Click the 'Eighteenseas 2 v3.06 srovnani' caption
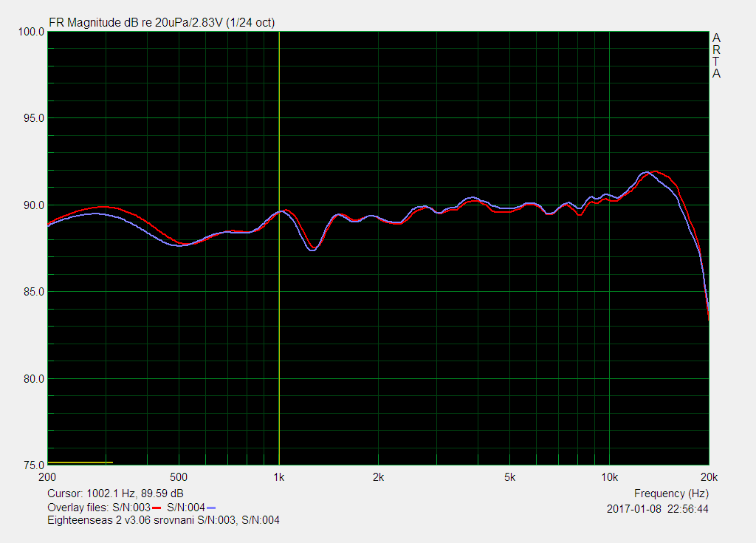Viewport: 756px width, 543px height. click(120, 520)
